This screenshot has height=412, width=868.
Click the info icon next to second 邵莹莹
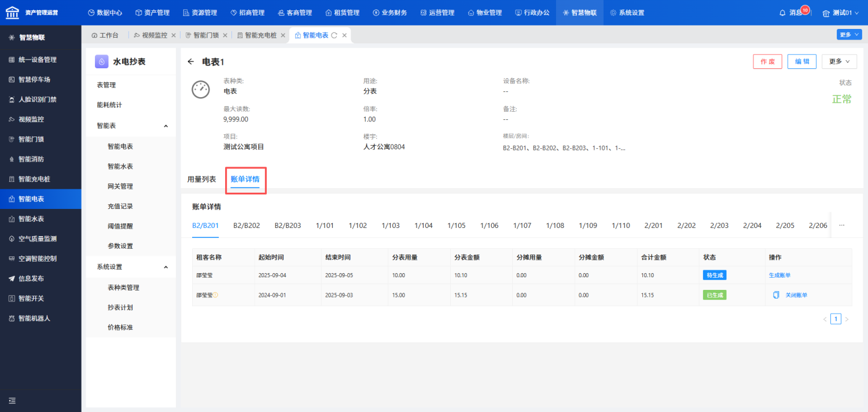(x=216, y=295)
